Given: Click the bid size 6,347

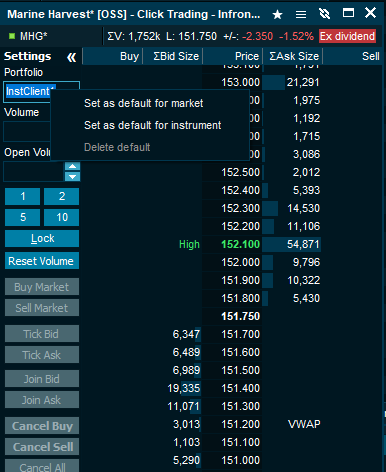Looking at the screenshot, I should point(186,334).
